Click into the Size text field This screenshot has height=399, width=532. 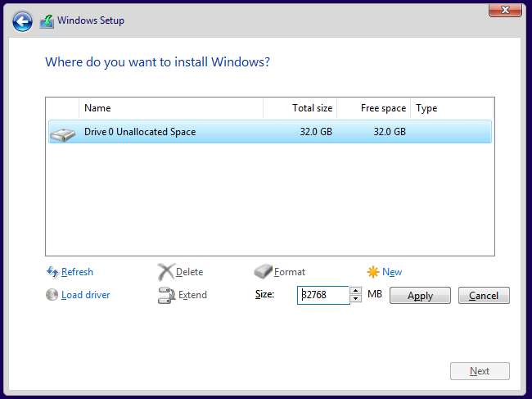click(322, 296)
